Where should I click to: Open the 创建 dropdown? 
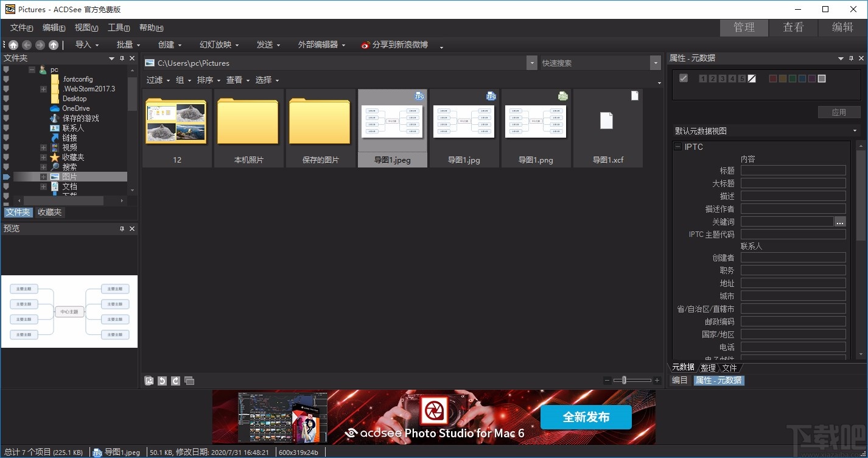point(170,45)
